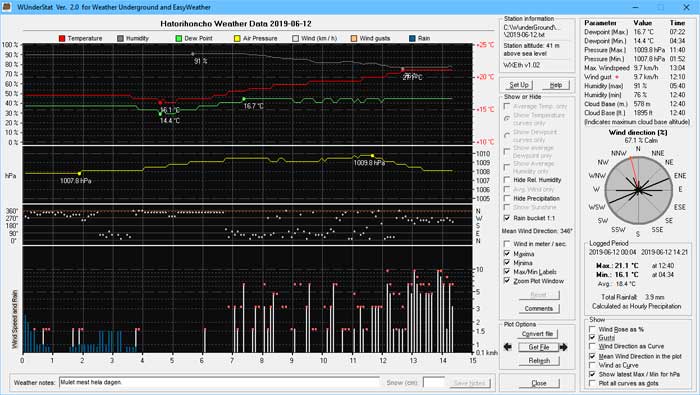The height and width of the screenshot is (395, 700).
Task: Enable Wind Direction as Curve checkbox
Action: coord(592,346)
